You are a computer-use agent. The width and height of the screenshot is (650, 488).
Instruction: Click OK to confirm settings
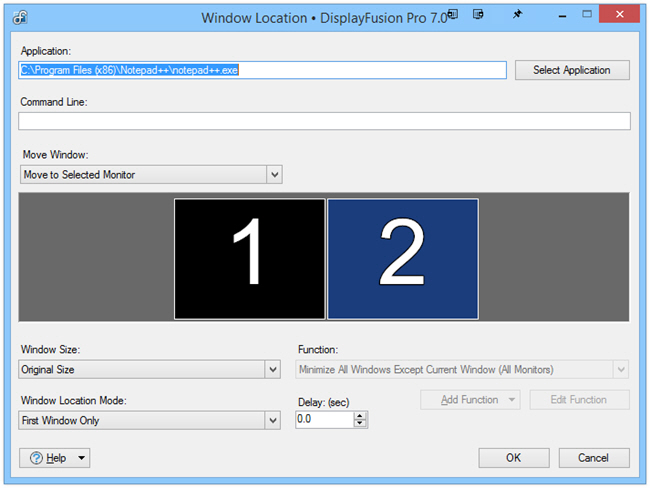514,458
